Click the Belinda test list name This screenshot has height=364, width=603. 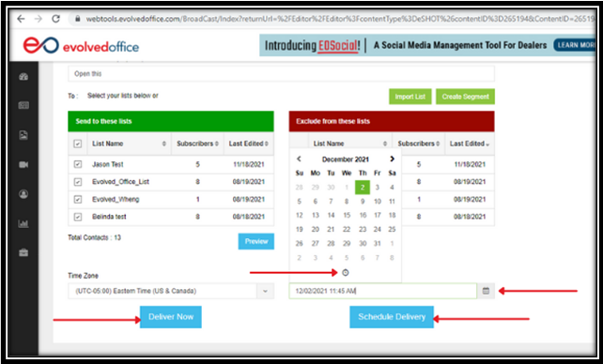(109, 217)
